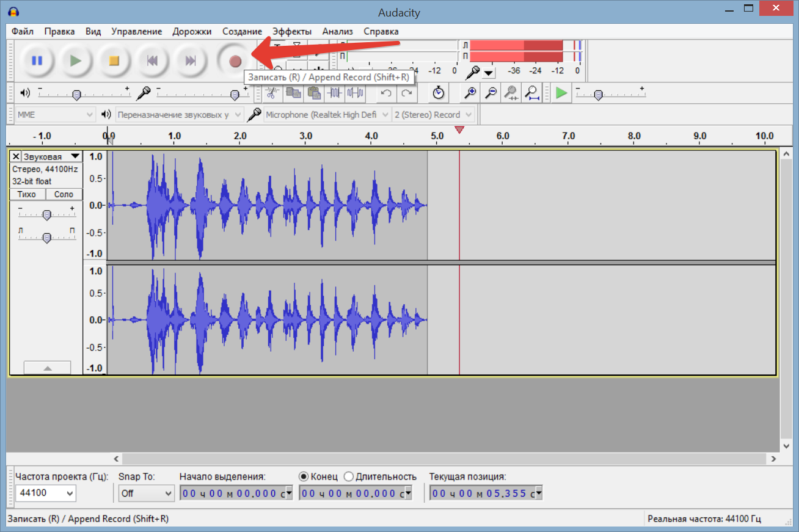The height and width of the screenshot is (532, 799).
Task: Open the Правка menu
Action: (60, 31)
